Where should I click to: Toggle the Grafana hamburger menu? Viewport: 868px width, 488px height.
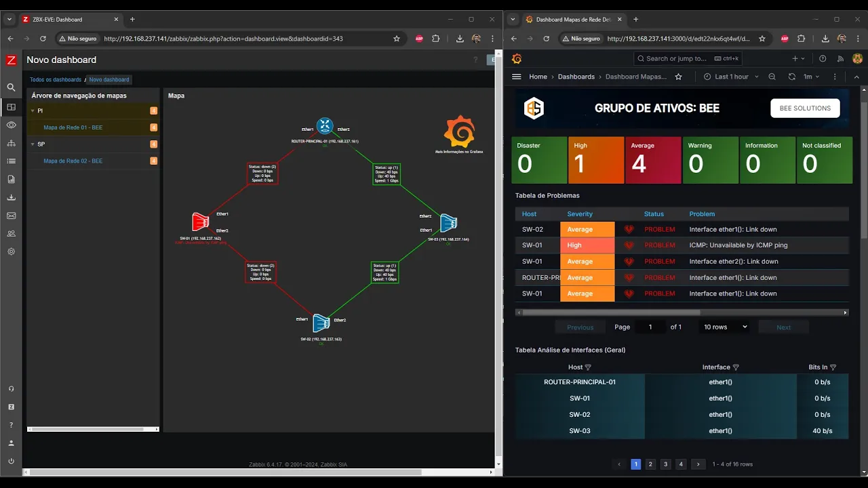(517, 77)
